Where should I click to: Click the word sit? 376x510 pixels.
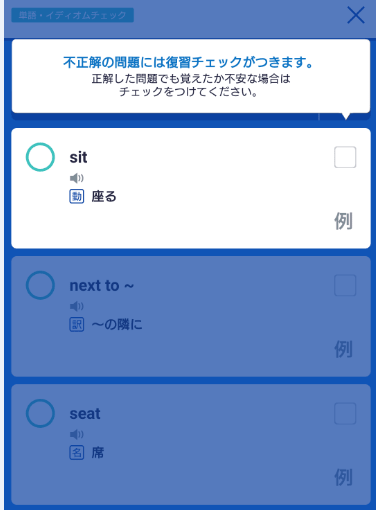78,157
